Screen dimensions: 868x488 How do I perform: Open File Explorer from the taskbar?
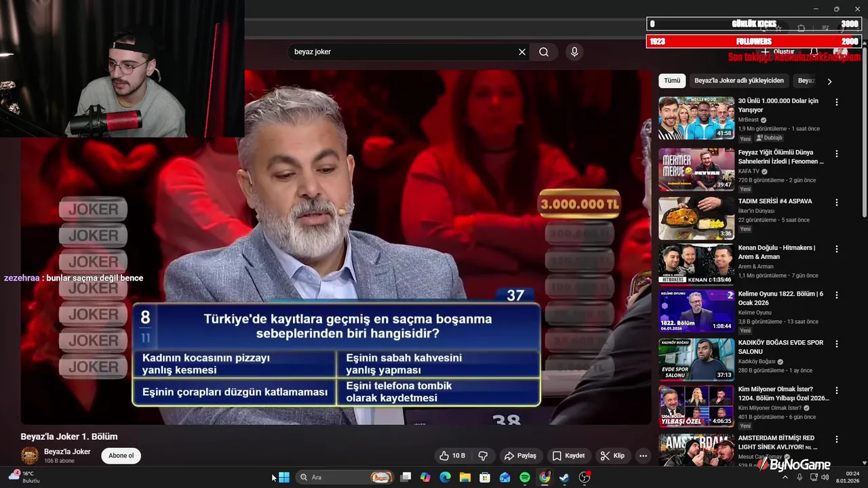pos(465,477)
